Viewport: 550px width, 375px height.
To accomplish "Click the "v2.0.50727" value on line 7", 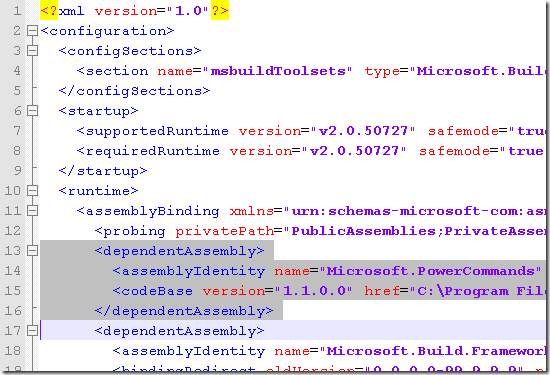I will pyautogui.click(x=363, y=131).
